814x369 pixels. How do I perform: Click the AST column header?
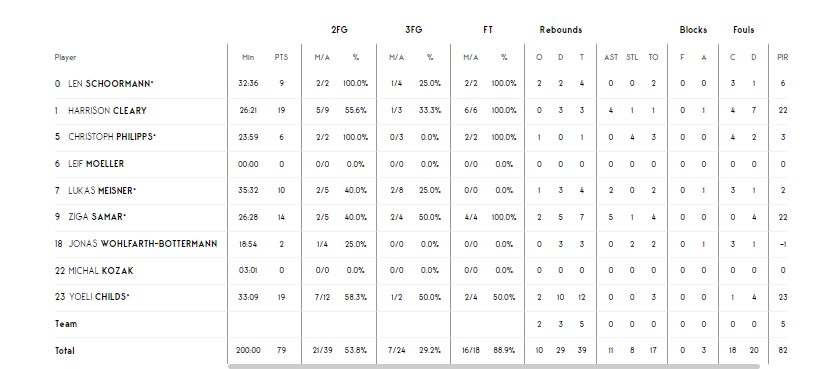click(x=611, y=58)
